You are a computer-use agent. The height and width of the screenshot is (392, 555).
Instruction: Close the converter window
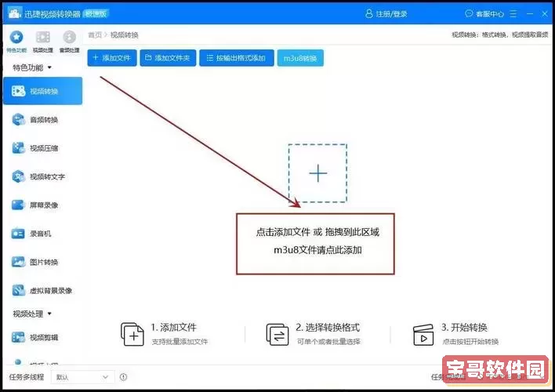tap(545, 14)
